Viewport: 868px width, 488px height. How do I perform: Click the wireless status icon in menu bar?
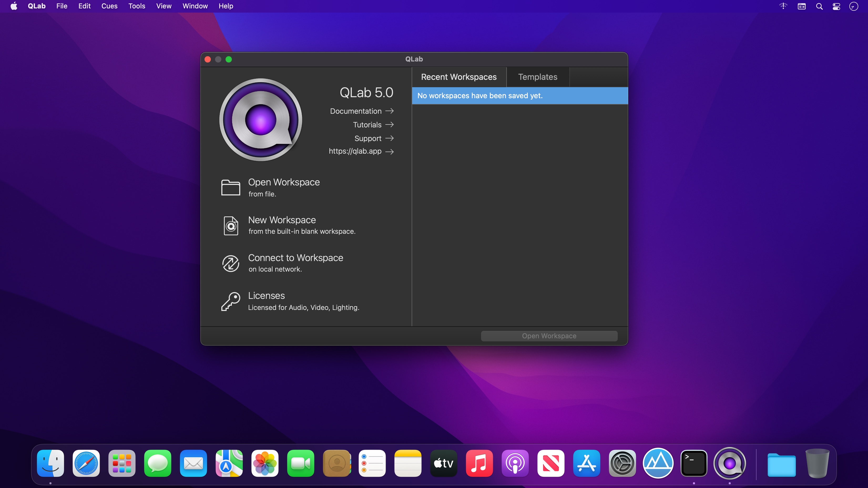[x=783, y=6]
